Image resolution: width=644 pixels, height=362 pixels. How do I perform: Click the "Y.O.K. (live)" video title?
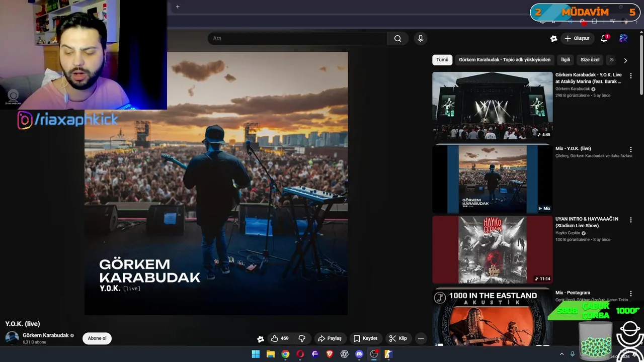pyautogui.click(x=23, y=324)
